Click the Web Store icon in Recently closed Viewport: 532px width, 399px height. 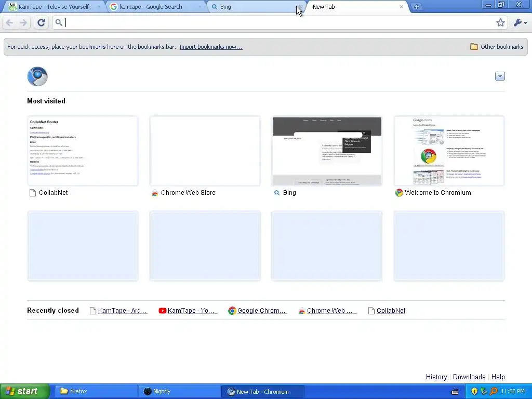[x=302, y=311]
